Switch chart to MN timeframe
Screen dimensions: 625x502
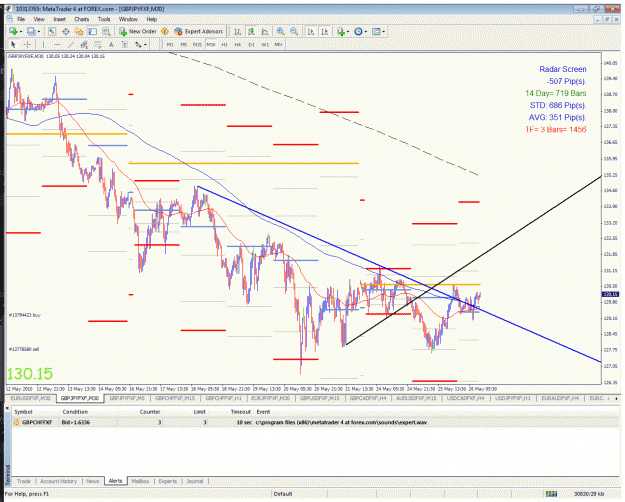pyautogui.click(x=279, y=45)
